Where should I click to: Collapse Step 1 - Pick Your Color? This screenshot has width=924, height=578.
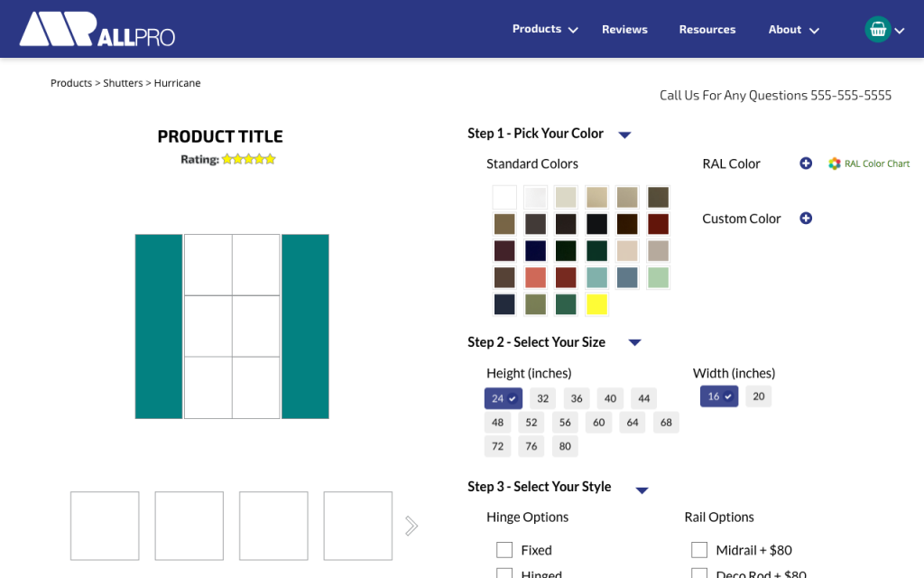pyautogui.click(x=624, y=135)
